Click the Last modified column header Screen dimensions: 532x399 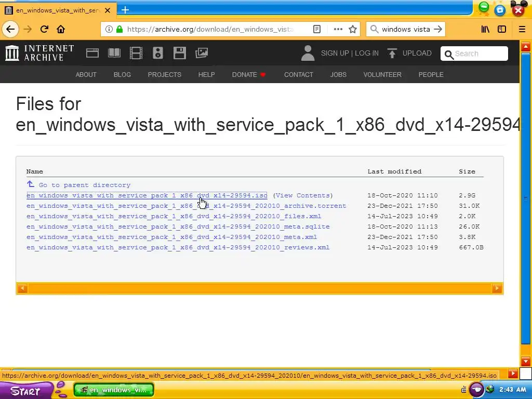coord(394,171)
